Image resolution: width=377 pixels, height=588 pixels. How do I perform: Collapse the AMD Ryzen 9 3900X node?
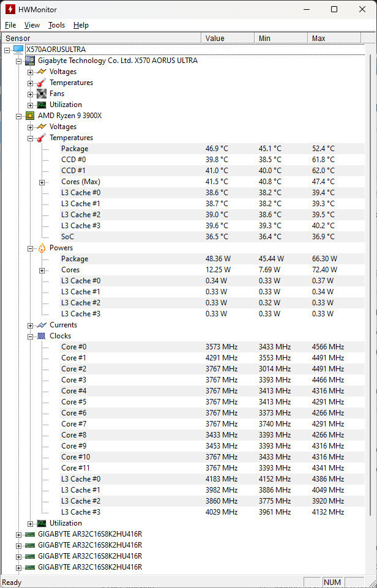(x=19, y=116)
